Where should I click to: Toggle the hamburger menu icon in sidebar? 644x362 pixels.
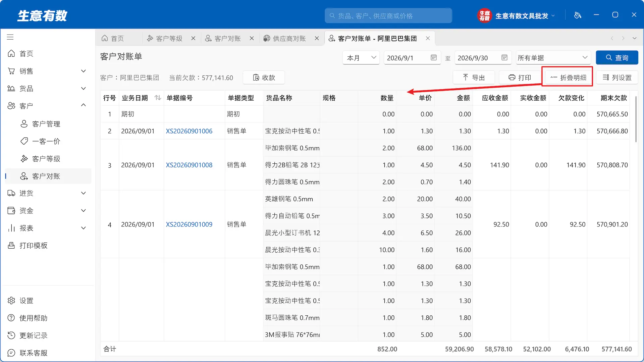10,37
